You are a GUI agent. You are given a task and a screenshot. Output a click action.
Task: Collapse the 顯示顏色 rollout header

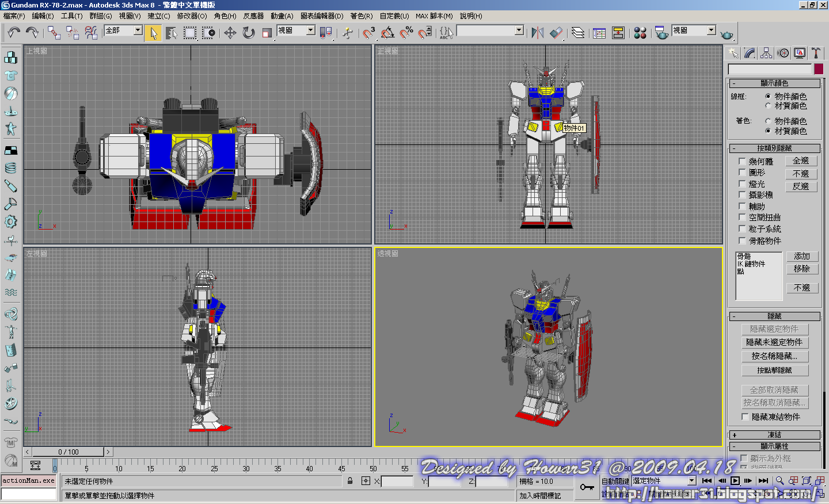point(774,83)
